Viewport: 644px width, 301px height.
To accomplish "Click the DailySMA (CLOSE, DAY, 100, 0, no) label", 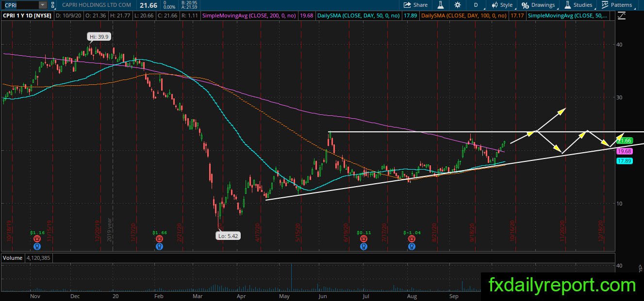I will tap(464, 16).
